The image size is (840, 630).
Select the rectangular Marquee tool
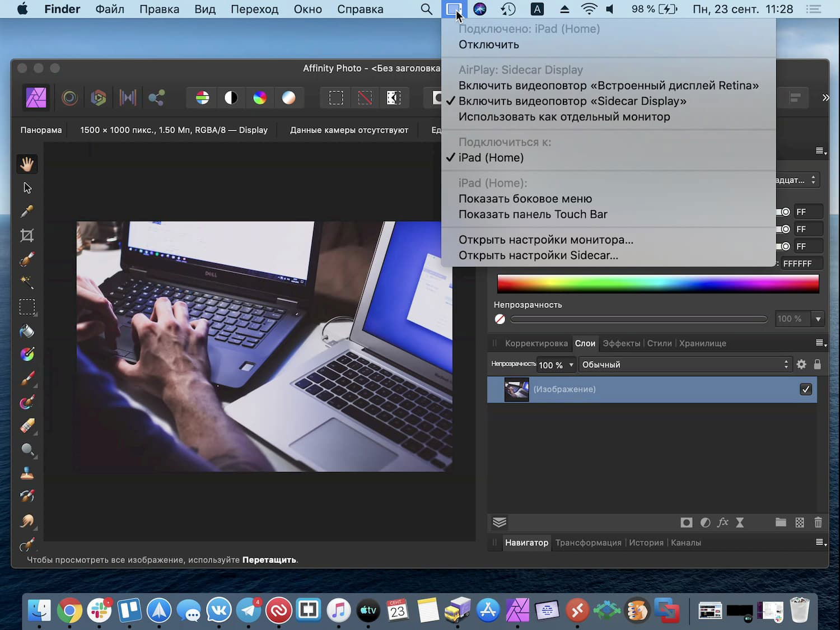coord(27,307)
